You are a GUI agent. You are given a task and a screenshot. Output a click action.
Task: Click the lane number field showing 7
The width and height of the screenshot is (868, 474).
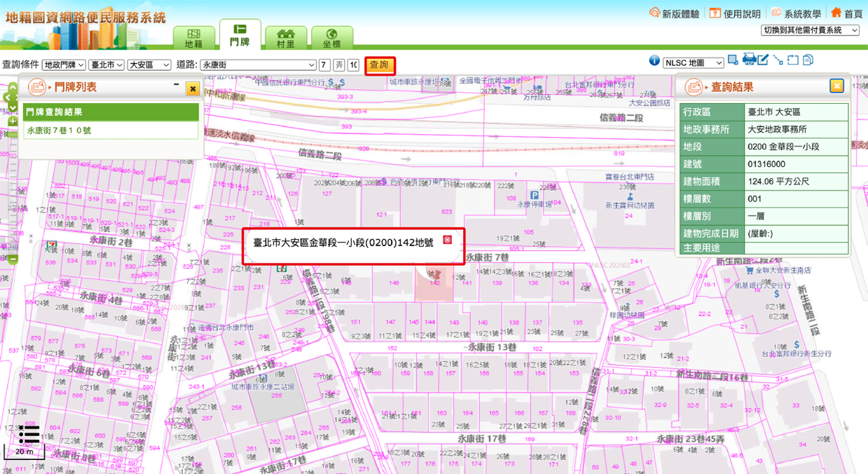(324, 65)
